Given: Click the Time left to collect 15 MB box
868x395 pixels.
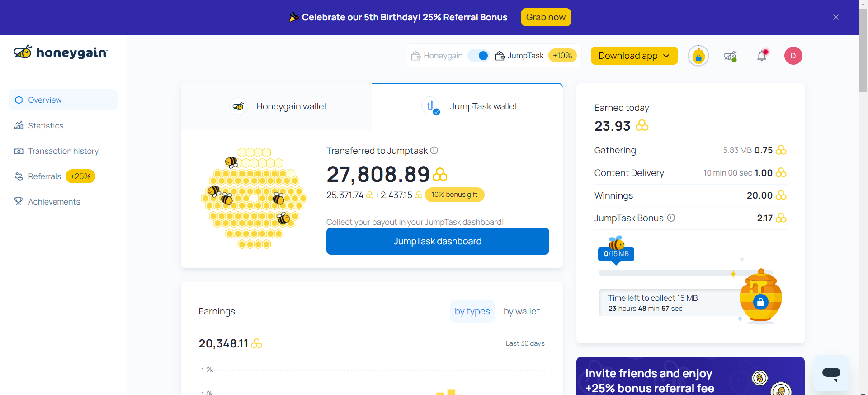Looking at the screenshot, I should (x=670, y=303).
